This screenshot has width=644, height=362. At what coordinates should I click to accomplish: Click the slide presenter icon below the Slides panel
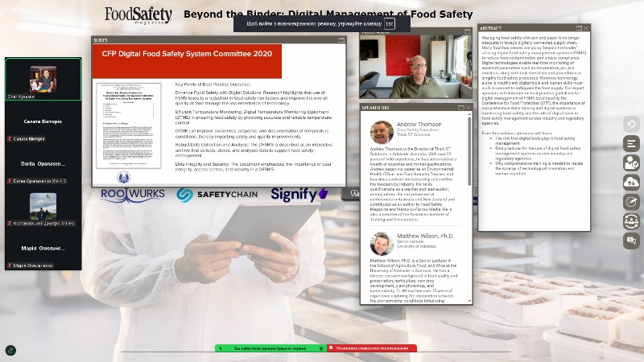coord(354,193)
